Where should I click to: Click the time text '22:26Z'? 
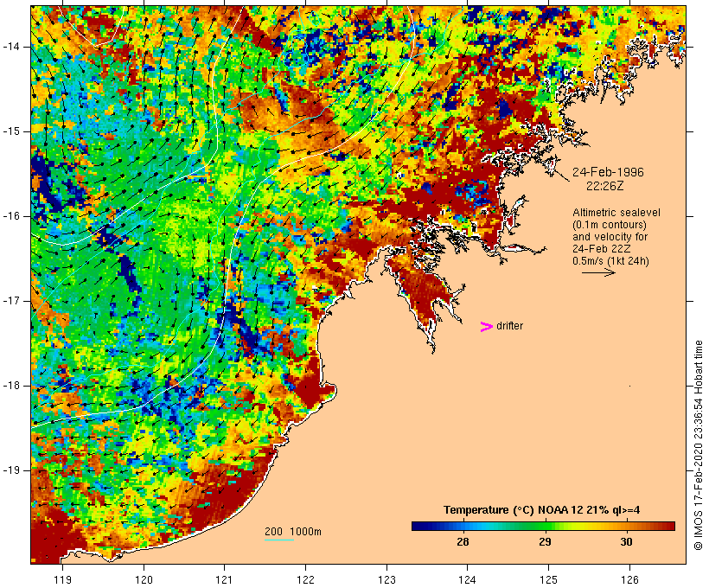[605, 186]
